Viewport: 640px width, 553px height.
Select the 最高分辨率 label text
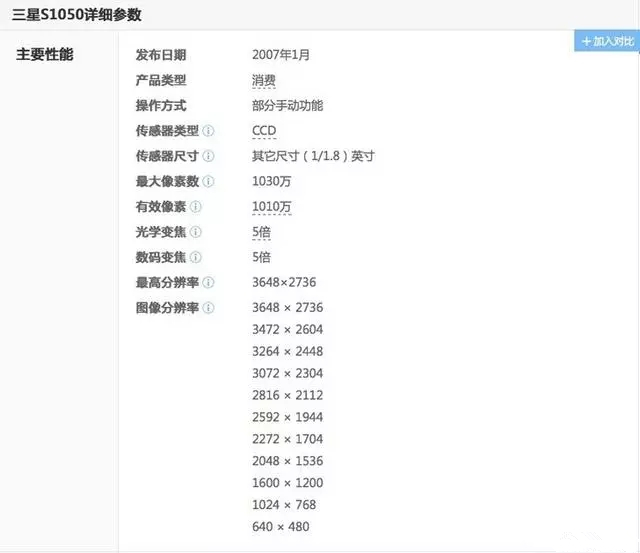[167, 282]
